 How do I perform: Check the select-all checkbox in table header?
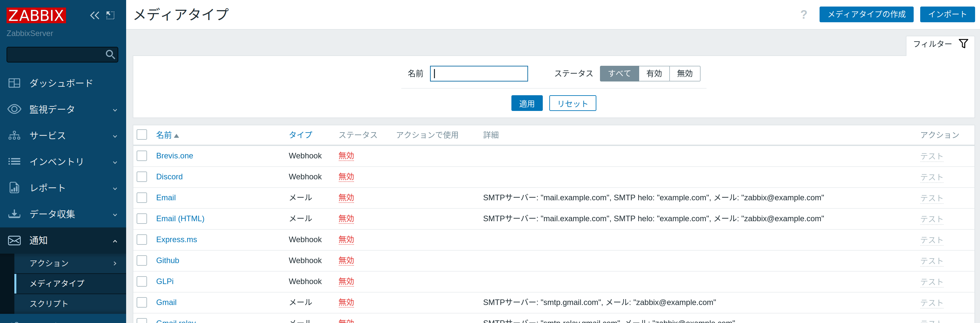142,135
